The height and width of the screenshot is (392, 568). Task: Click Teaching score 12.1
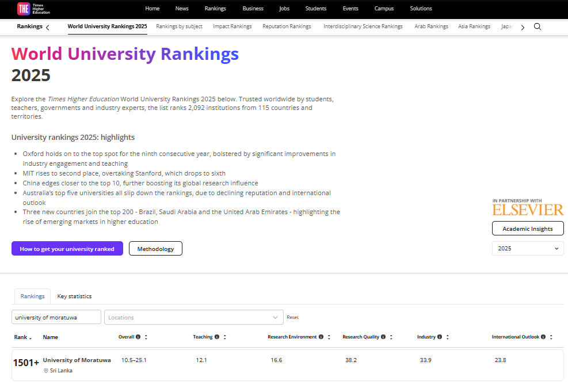coord(201,360)
